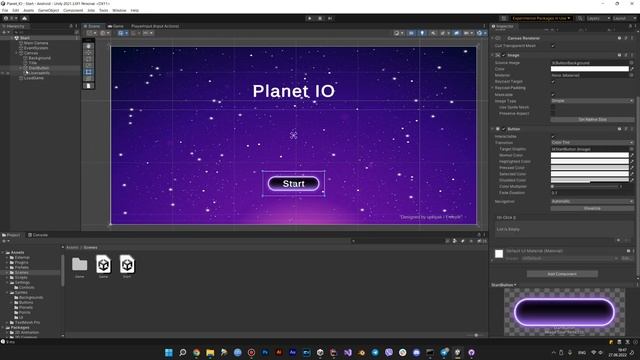Lock the Inspector panel
The image size is (640, 360).
[x=630, y=26]
